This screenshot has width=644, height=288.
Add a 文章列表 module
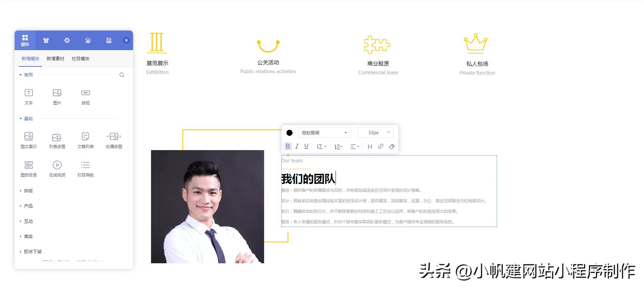[86, 140]
